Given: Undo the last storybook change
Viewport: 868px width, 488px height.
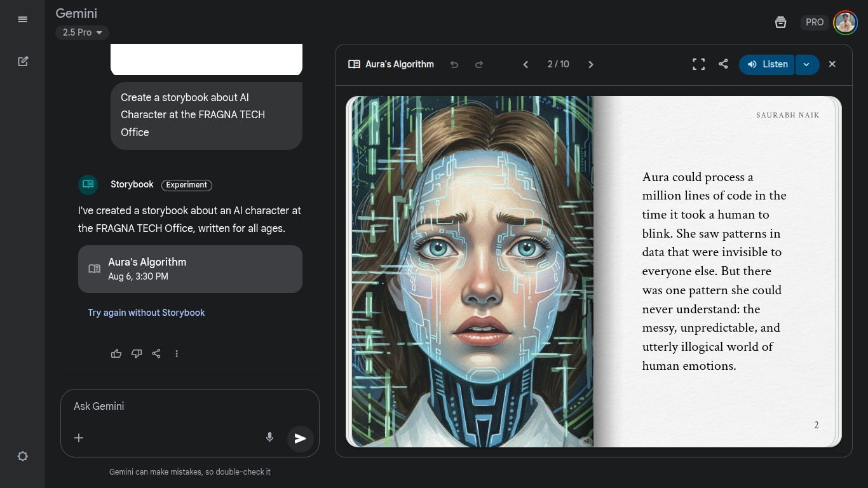Looking at the screenshot, I should click(454, 64).
